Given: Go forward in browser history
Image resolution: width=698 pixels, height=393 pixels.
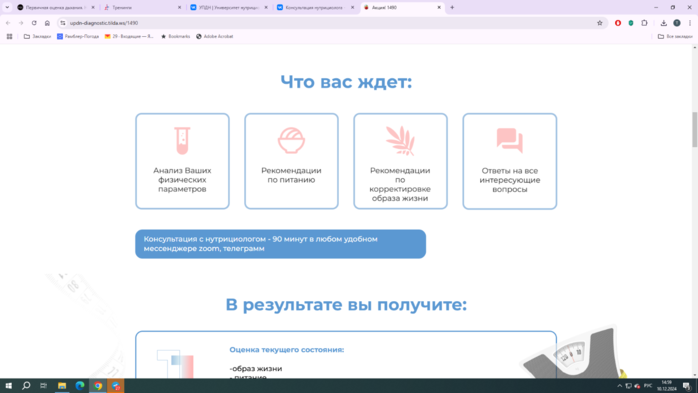Looking at the screenshot, I should [21, 23].
